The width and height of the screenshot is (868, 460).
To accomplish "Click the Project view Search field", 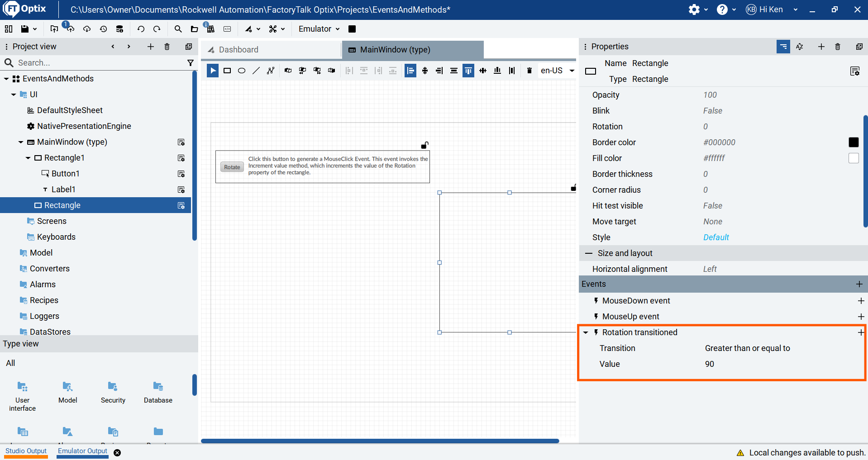I will [100, 63].
